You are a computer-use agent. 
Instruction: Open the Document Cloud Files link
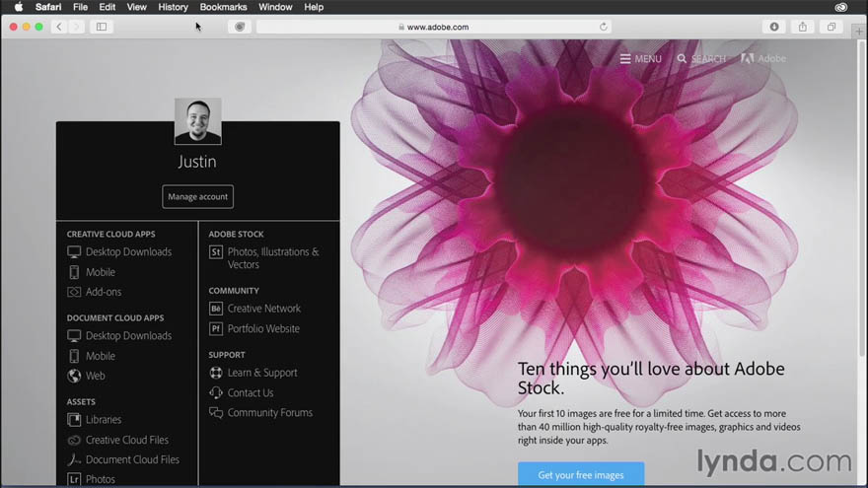(132, 459)
